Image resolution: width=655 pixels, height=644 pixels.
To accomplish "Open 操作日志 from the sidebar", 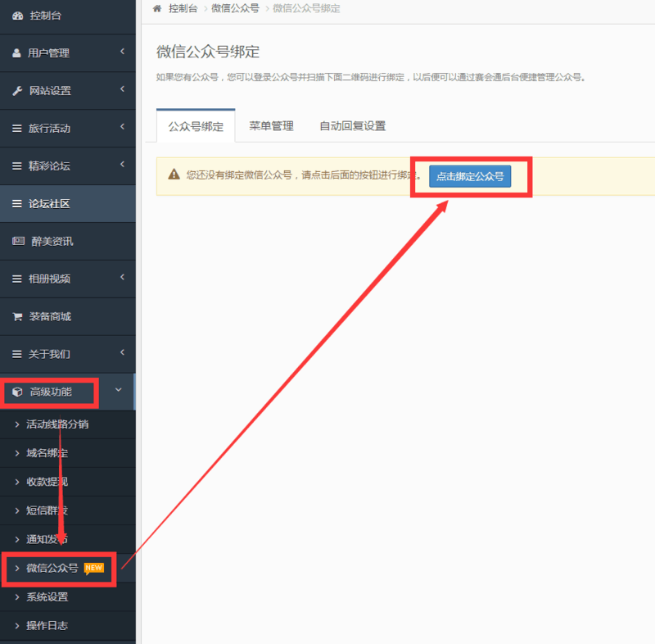I will coord(46,625).
